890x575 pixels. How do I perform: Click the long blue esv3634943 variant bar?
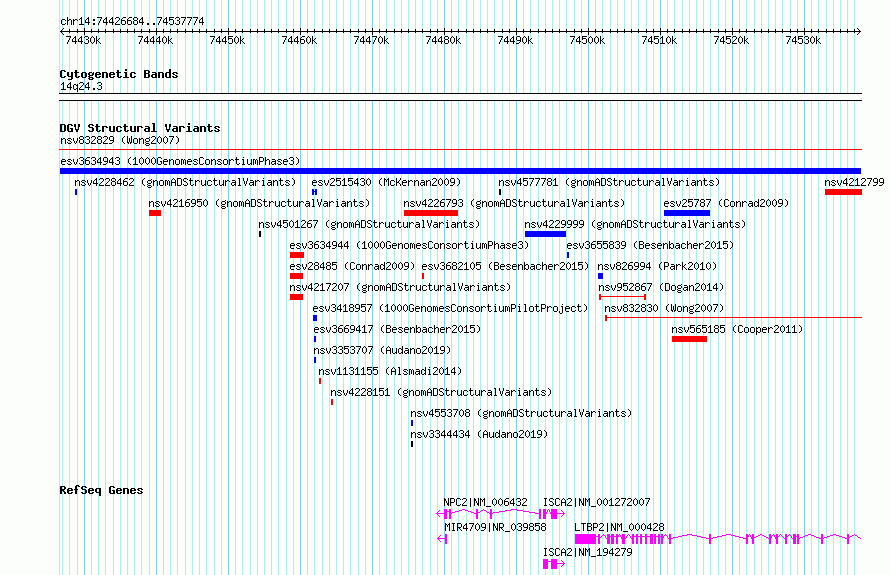[460, 171]
